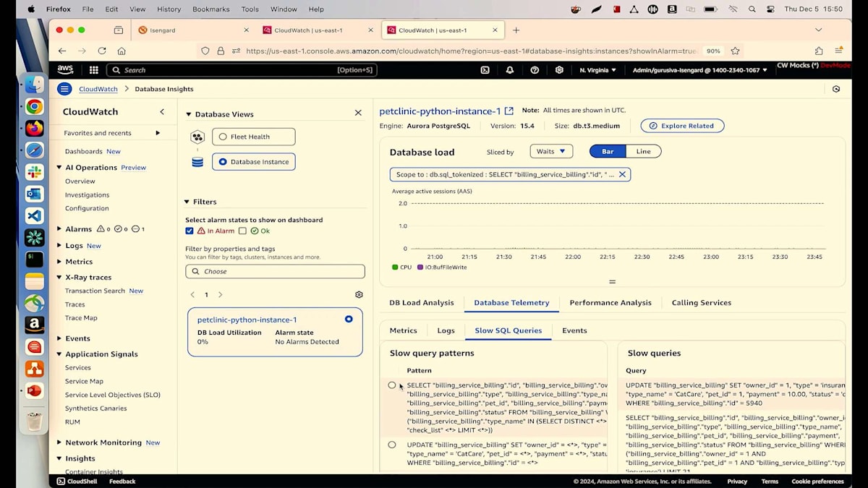Open the Admin account dropdown menu

pos(700,70)
